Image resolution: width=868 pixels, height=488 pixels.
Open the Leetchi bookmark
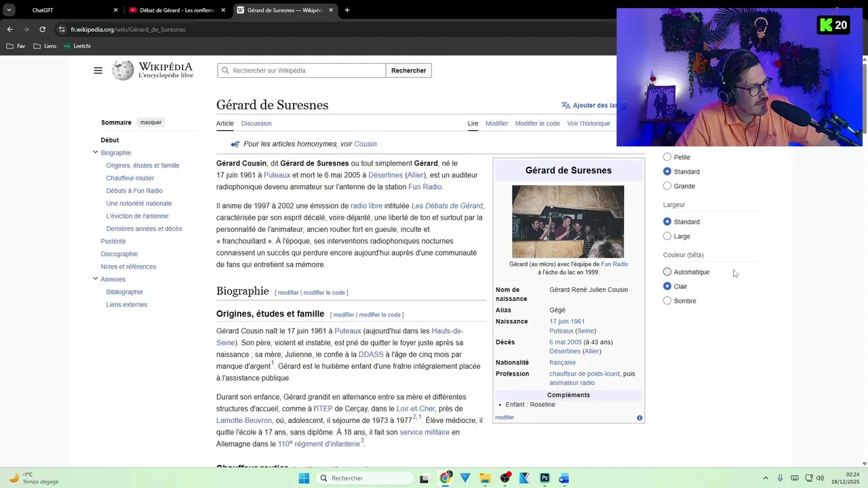click(77, 46)
